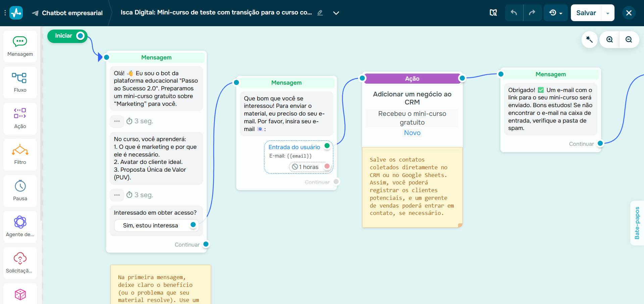Go back to Chatbot empresarial

coord(67,13)
